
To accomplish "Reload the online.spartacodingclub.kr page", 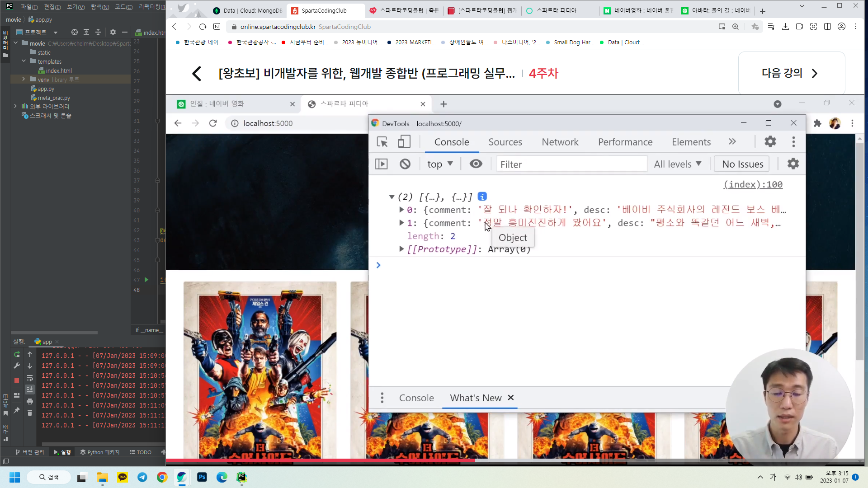I will click(x=203, y=27).
